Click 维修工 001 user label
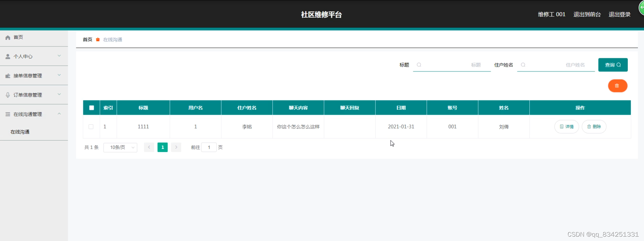 click(552, 14)
